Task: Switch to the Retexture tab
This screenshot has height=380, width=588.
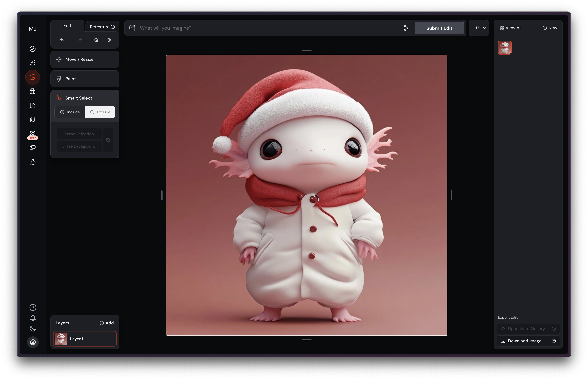Action: click(102, 27)
